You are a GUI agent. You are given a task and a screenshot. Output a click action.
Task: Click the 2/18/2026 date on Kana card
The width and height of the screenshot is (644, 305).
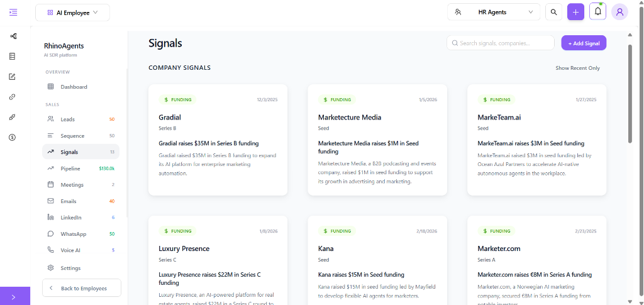427,231
